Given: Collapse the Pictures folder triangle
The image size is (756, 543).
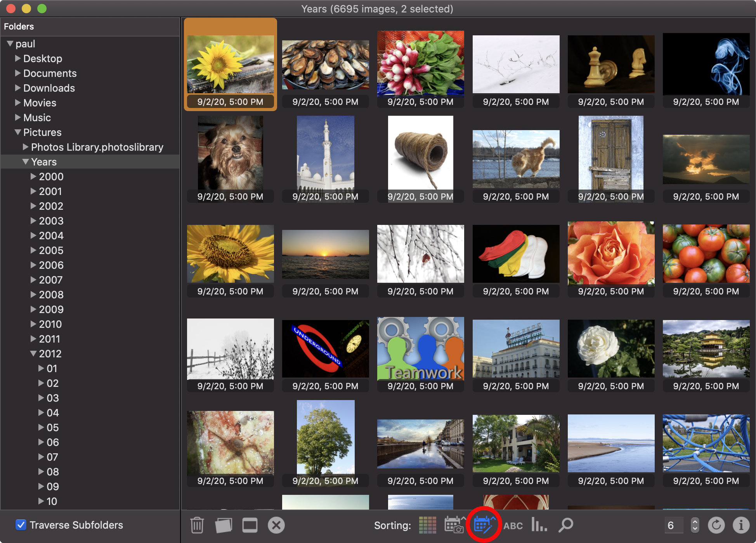Looking at the screenshot, I should pyautogui.click(x=18, y=132).
